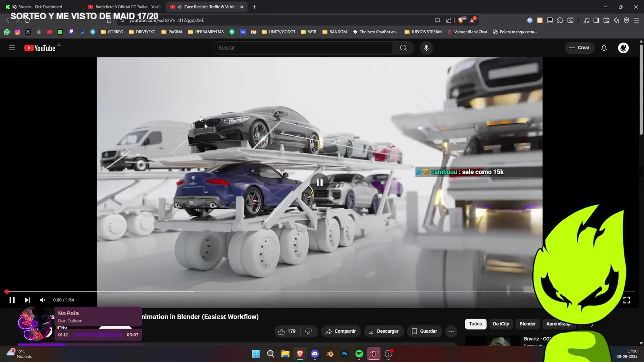Click the browser address bar URL
644x362 pixels.
tap(167, 20)
